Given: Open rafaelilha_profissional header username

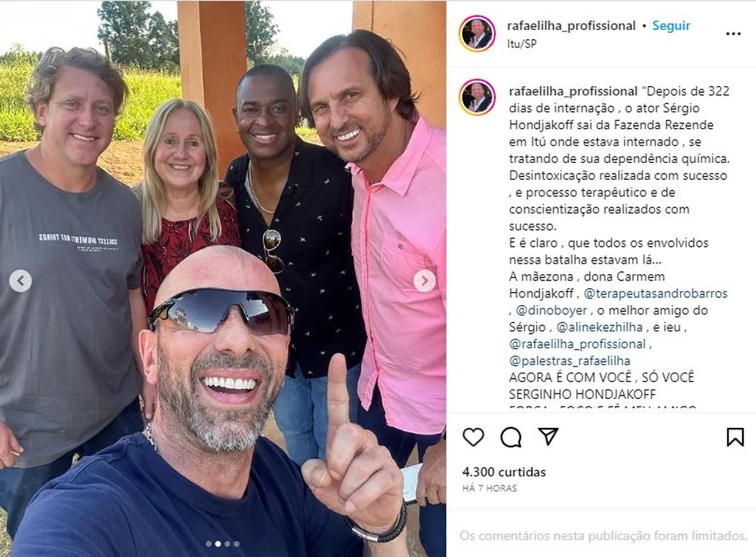Looking at the screenshot, I should tap(572, 25).
